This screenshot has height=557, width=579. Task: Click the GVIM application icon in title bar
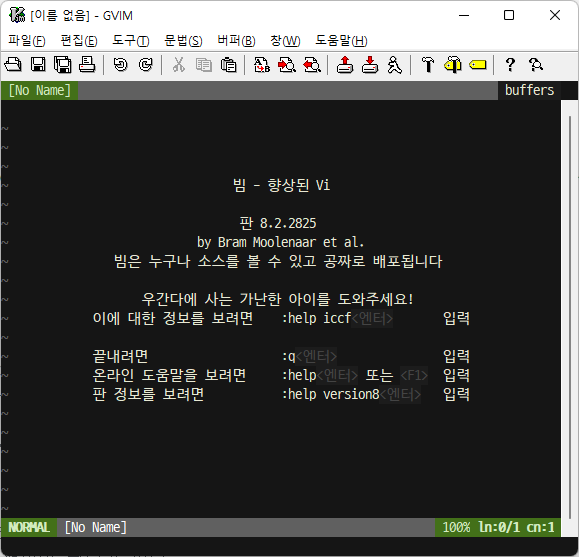pyautogui.click(x=17, y=15)
